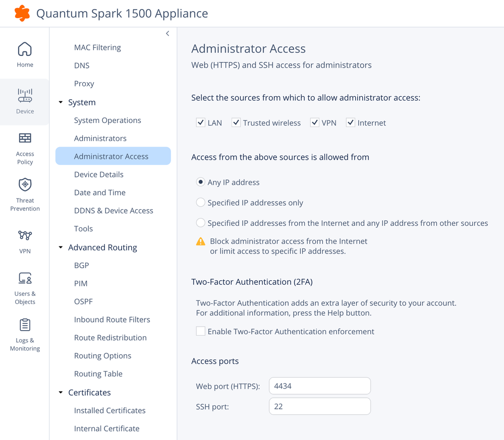Open Inbound Route Filters page
Image resolution: width=504 pixels, height=440 pixels.
(112, 320)
